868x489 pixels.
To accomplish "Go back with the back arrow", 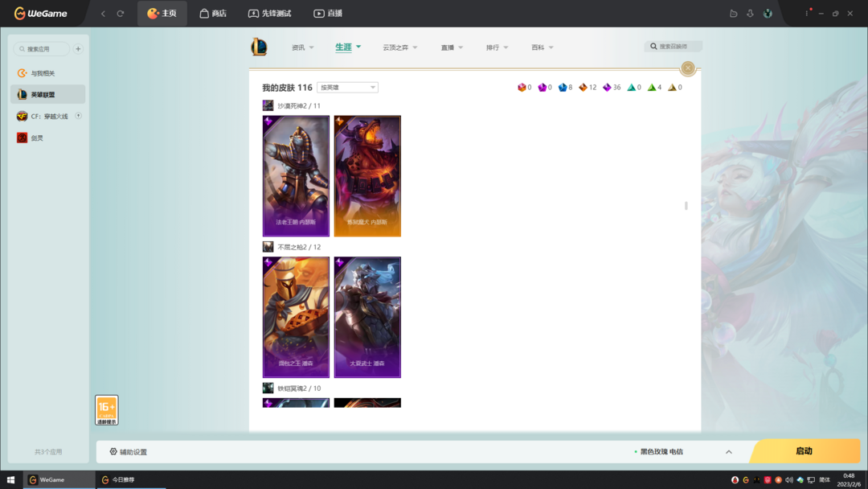I will point(103,14).
